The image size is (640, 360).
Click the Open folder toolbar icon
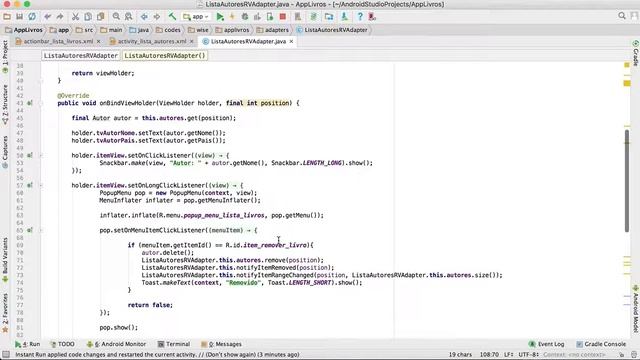point(7,17)
